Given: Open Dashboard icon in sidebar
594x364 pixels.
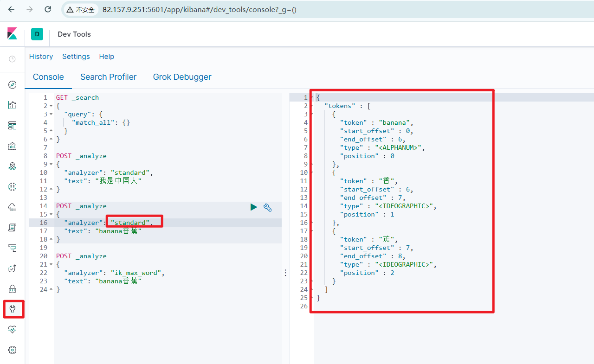Looking at the screenshot, I should (13, 125).
